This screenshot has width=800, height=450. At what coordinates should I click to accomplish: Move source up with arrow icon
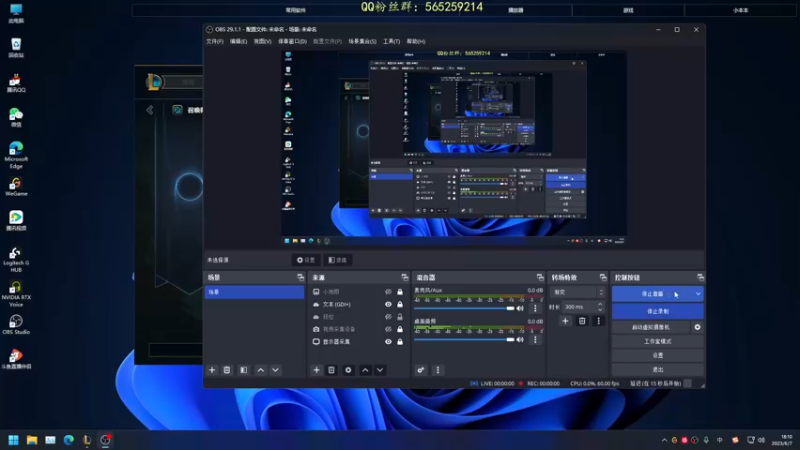(x=365, y=370)
